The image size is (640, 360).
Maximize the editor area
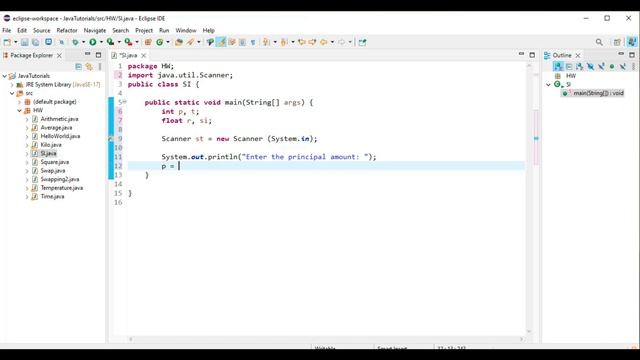[x=532, y=55]
